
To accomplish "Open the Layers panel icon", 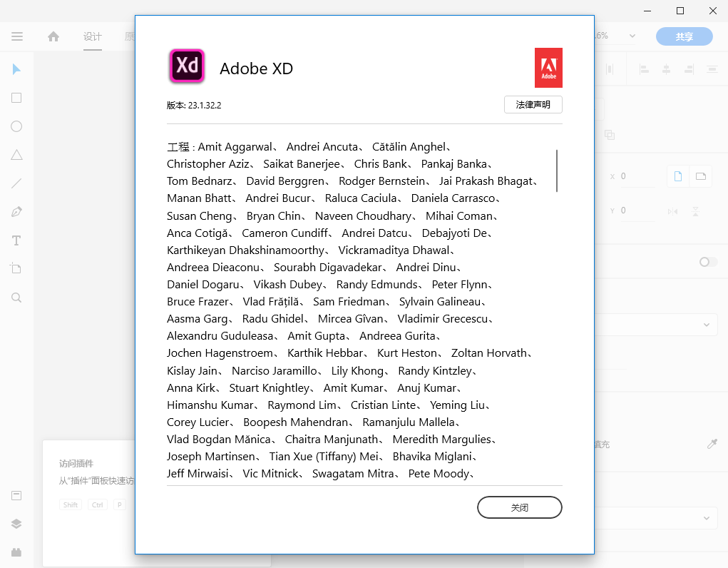I will pos(16,523).
